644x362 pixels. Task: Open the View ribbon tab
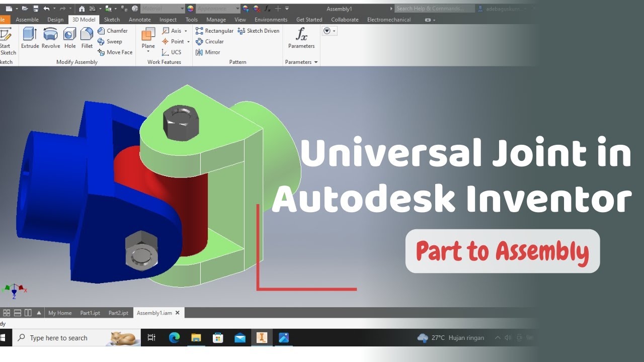[x=240, y=20]
